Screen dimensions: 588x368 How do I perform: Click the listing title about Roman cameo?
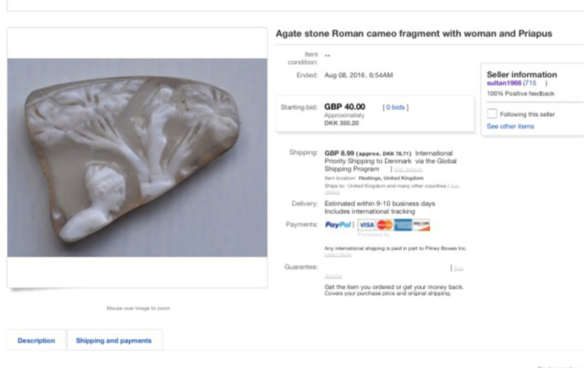click(414, 33)
